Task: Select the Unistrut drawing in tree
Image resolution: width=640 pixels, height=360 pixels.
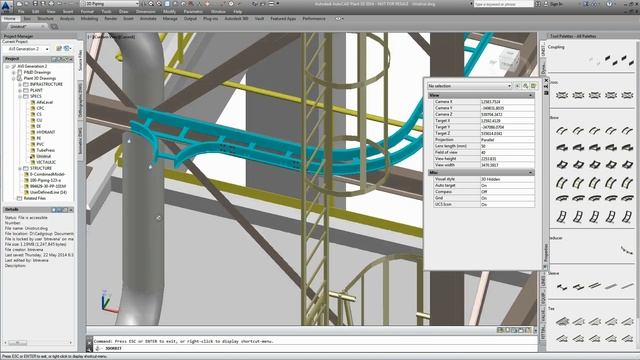Action: click(43, 156)
